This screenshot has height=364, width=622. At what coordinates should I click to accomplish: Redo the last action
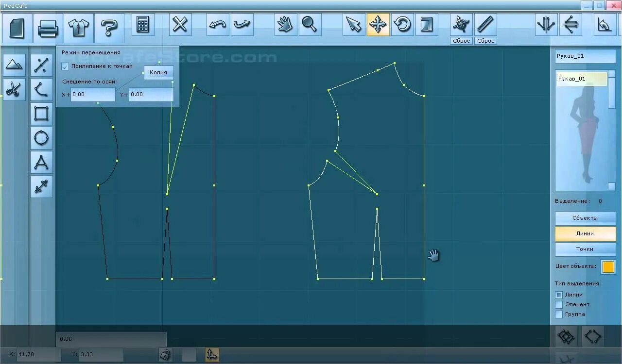click(242, 24)
